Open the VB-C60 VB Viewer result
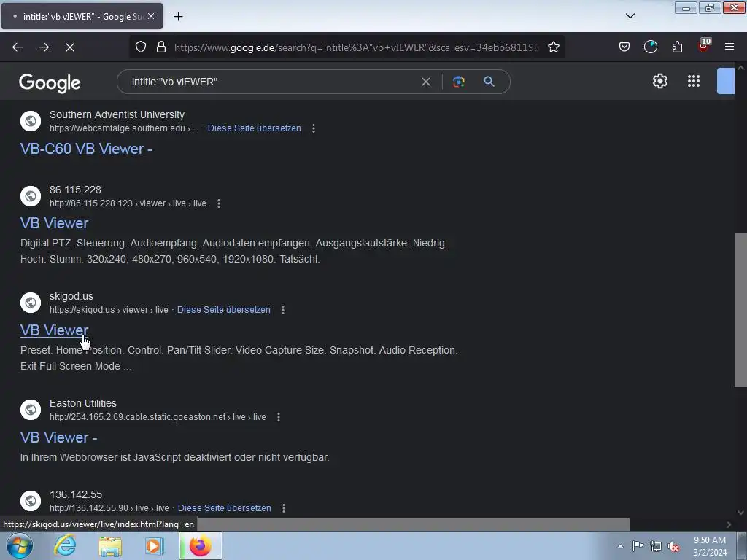This screenshot has width=747, height=560. (86, 149)
